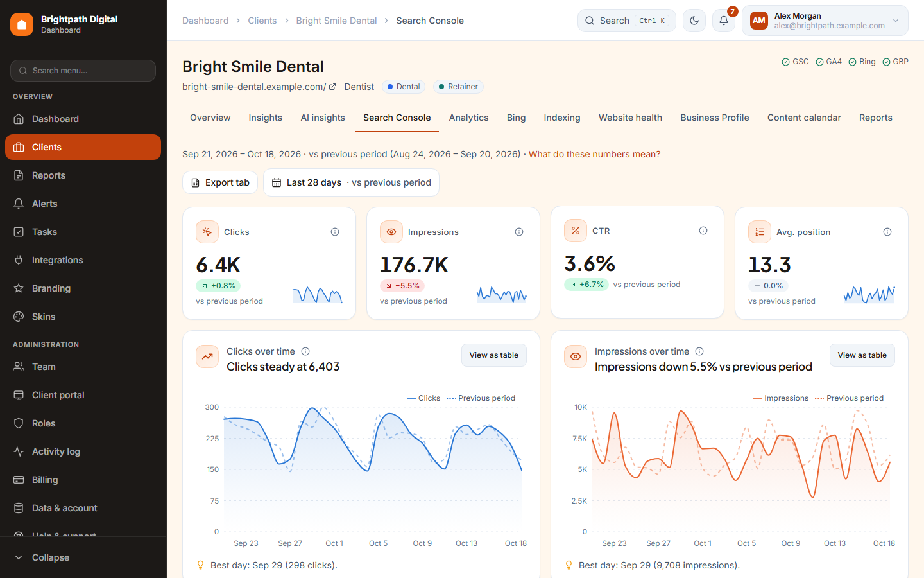Click info icon next to Impressions over time
924x578 pixels.
pos(699,351)
